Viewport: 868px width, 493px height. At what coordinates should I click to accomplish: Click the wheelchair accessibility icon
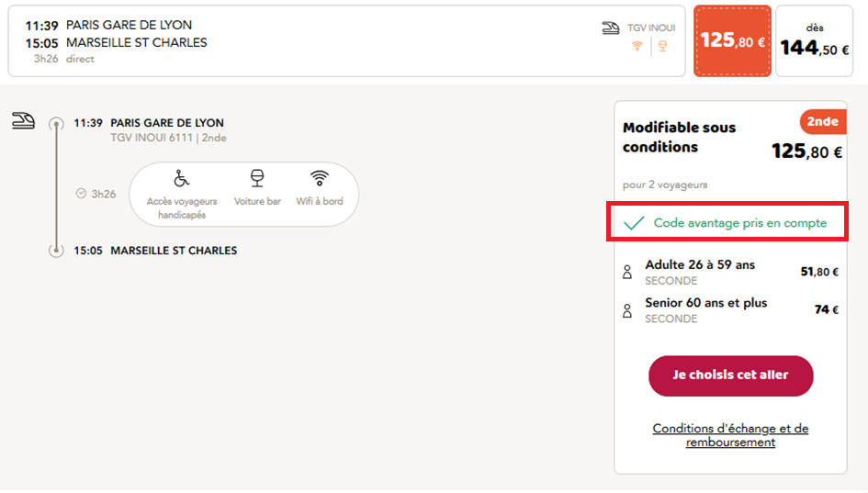182,178
